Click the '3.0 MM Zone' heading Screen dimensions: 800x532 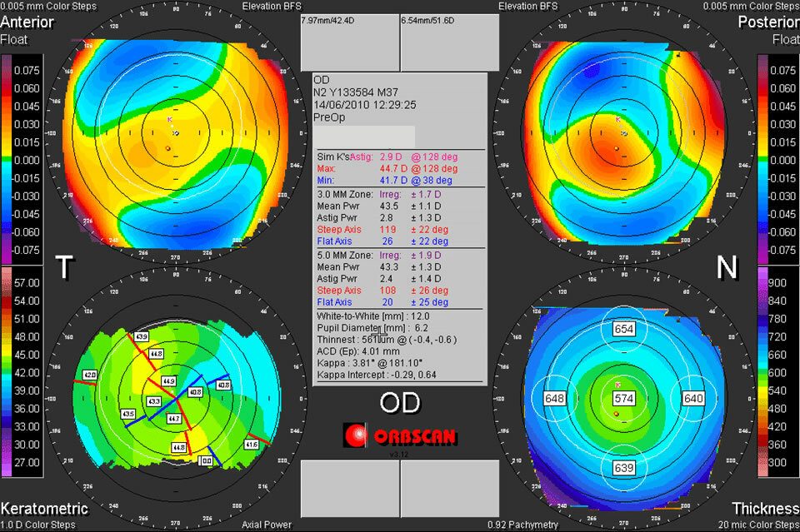345,194
